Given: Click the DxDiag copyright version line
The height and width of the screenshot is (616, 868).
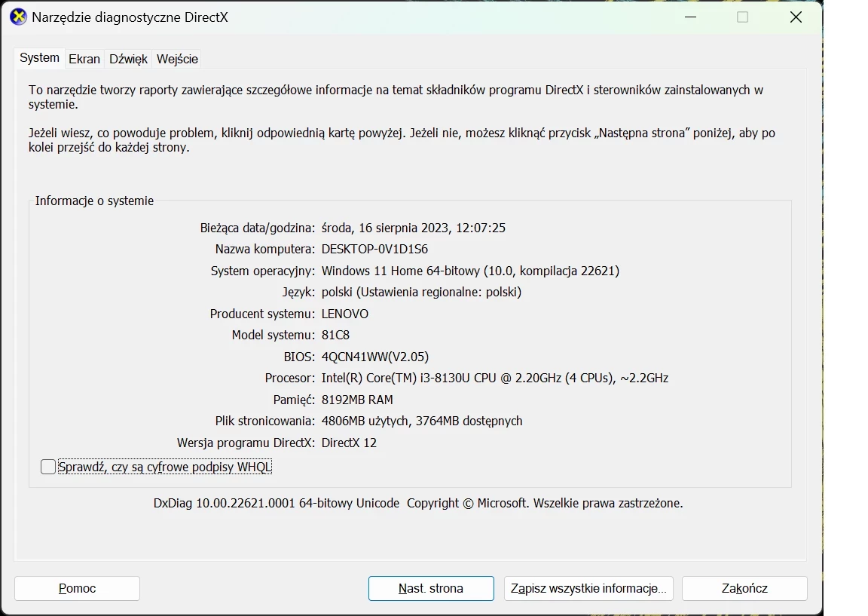Looking at the screenshot, I should pyautogui.click(x=418, y=503).
